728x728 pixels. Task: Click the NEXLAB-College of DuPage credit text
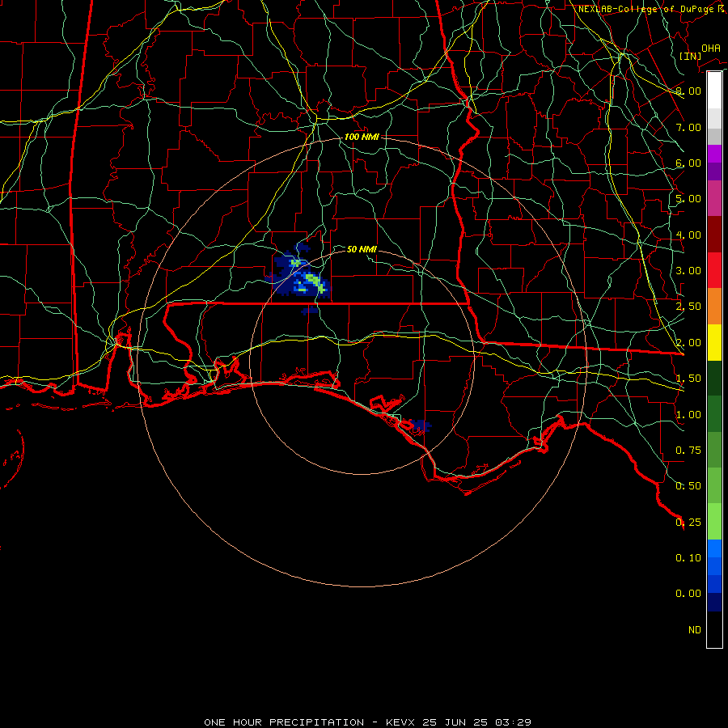click(650, 9)
